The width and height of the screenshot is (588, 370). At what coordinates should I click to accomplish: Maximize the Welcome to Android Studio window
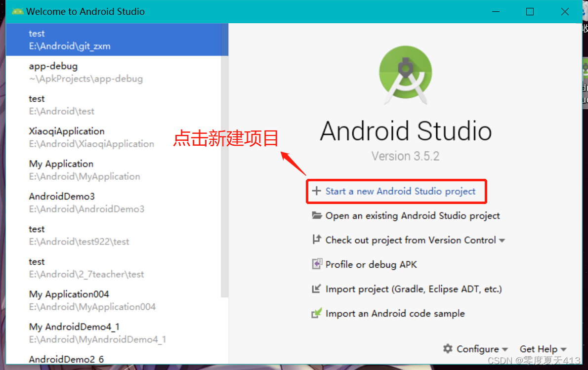tap(530, 12)
